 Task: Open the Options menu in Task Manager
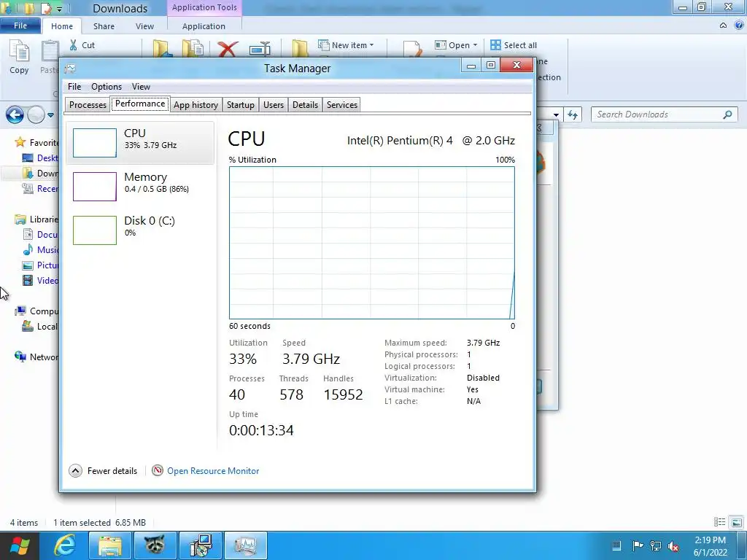[x=107, y=87]
